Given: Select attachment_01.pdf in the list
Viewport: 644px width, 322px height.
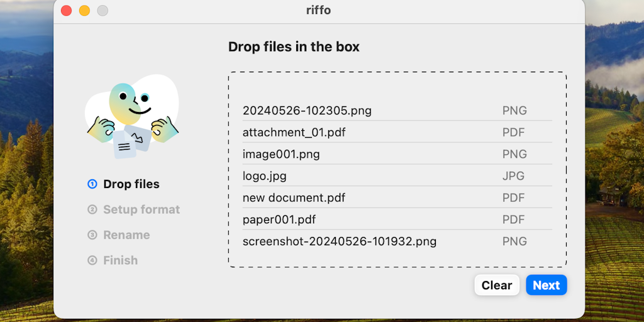Looking at the screenshot, I should tap(294, 133).
